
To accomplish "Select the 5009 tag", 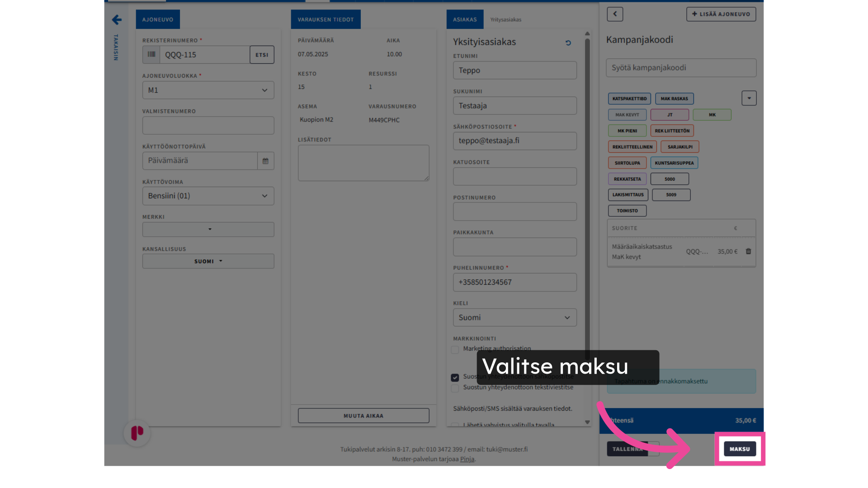I will pos(671,195).
